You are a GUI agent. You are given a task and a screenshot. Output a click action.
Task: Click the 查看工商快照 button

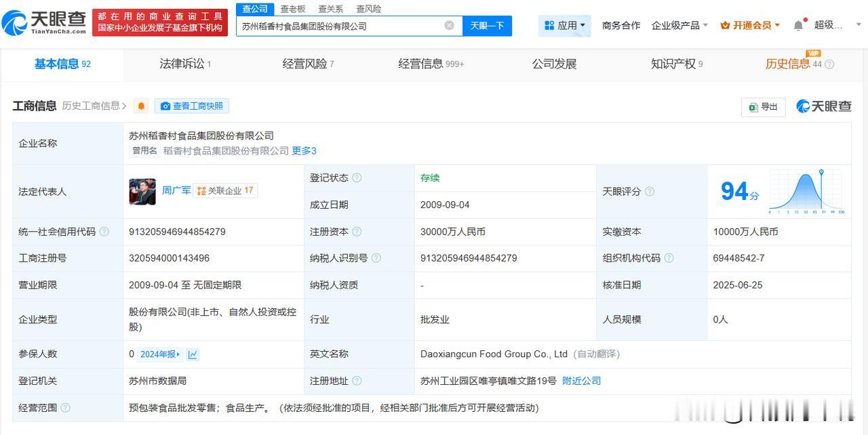click(x=192, y=106)
